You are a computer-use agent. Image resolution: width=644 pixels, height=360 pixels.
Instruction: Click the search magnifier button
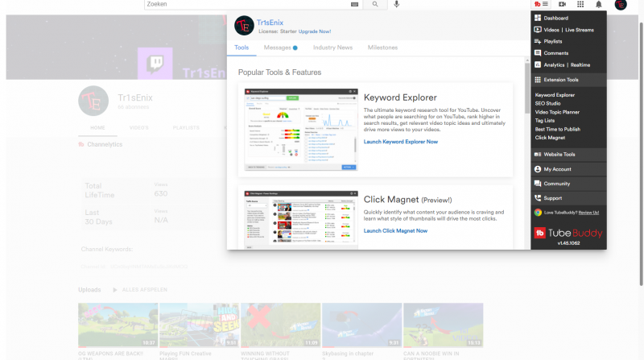[375, 5]
